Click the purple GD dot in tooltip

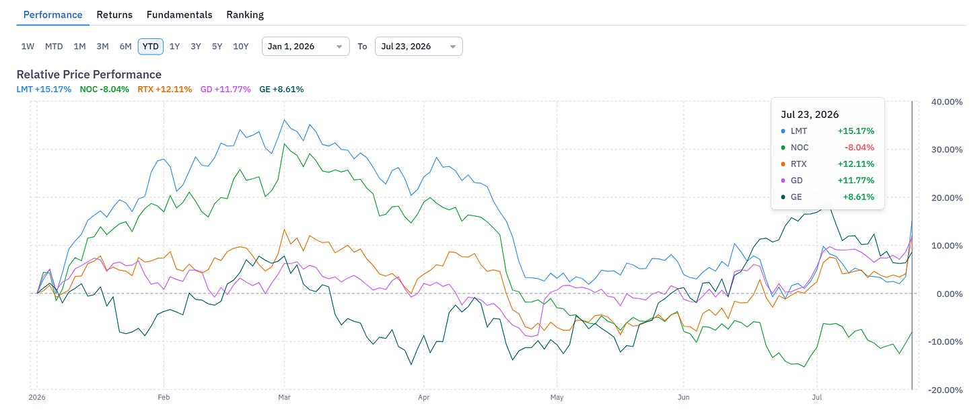coord(783,180)
